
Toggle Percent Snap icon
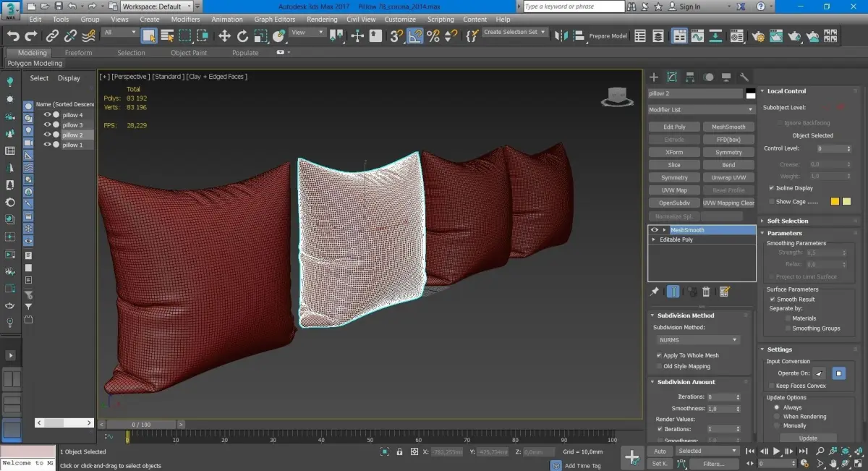433,35
